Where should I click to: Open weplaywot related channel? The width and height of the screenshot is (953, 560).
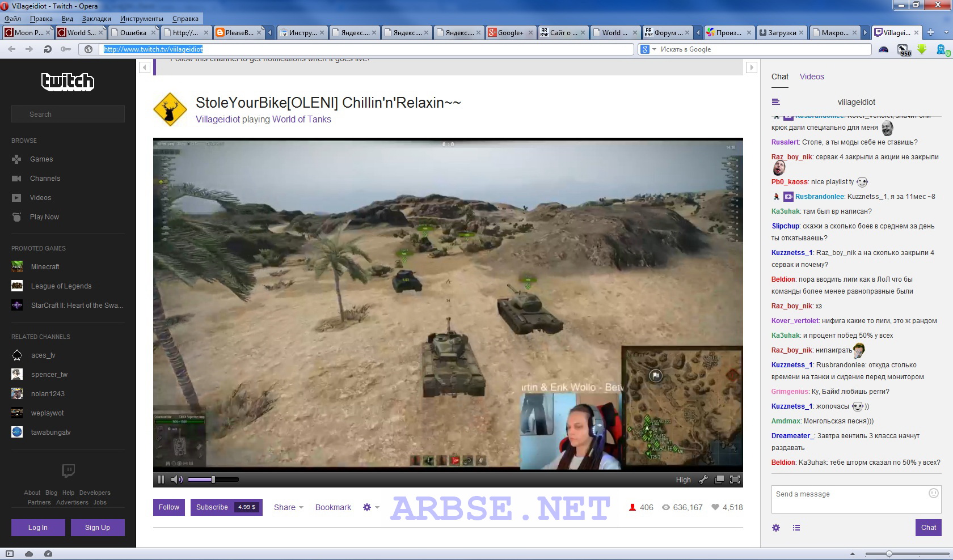tap(47, 413)
